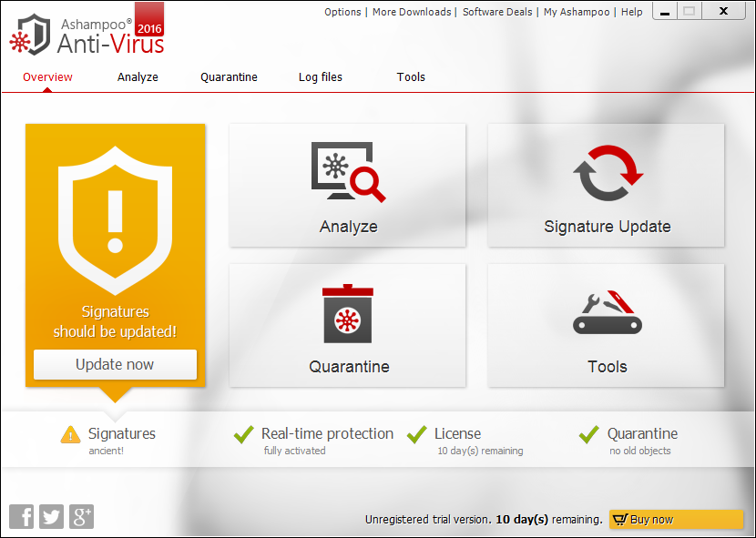Open the My Ashampoo link
756x538 pixels.
coord(577,12)
